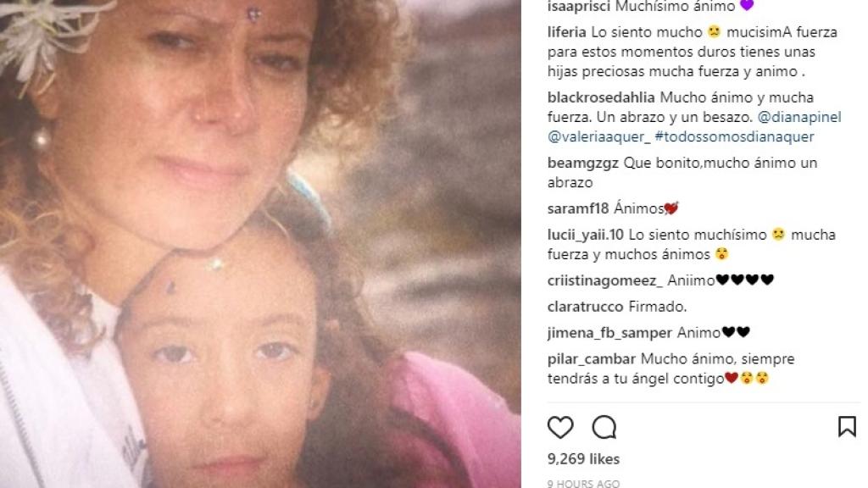Open hashtag #todossomosdianaquer

tap(734, 136)
